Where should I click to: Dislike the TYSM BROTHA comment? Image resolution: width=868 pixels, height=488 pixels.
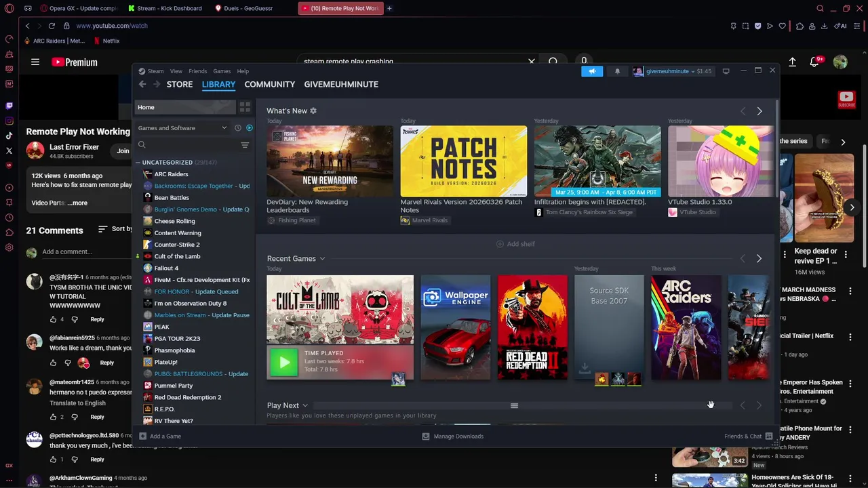click(75, 319)
